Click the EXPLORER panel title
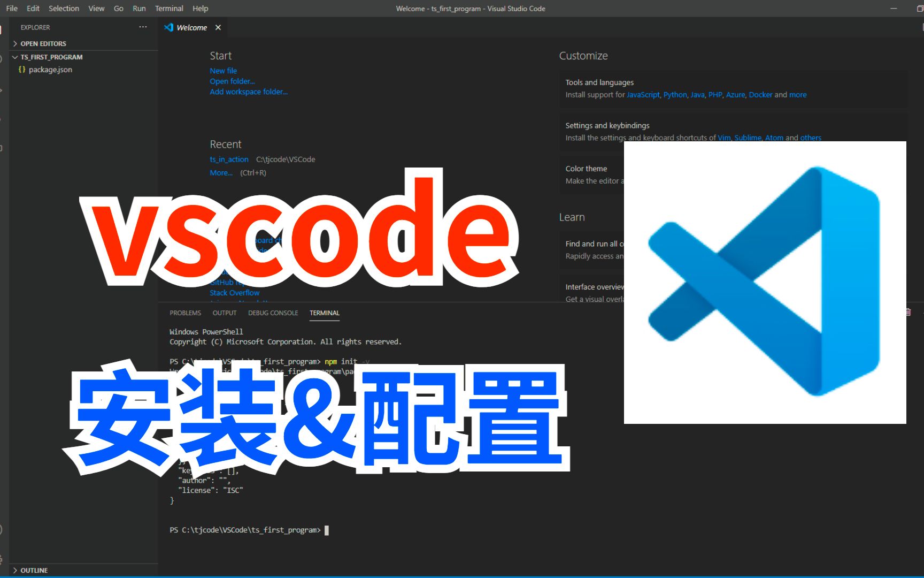 click(x=35, y=27)
